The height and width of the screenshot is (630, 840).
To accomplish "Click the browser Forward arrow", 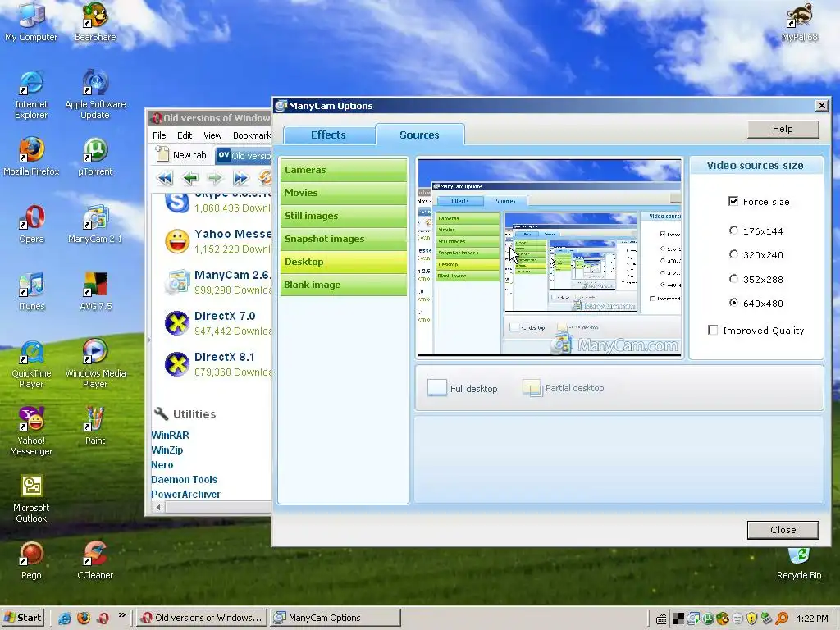I will click(x=215, y=177).
